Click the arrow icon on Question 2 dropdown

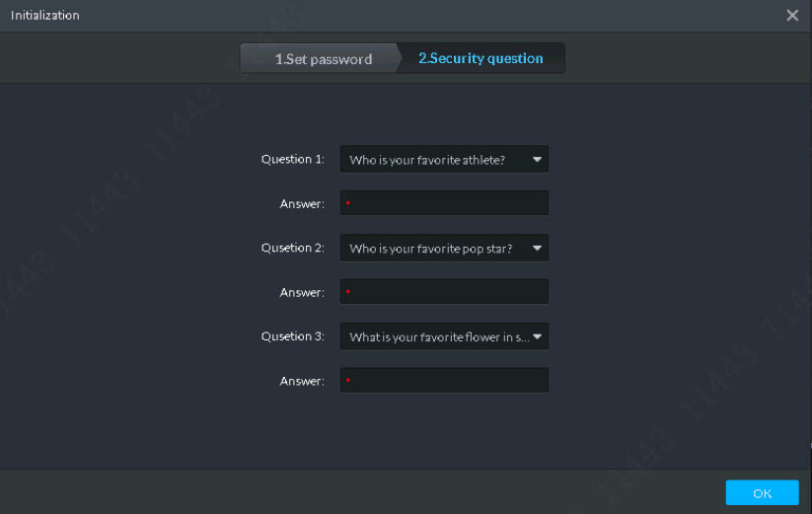click(537, 248)
